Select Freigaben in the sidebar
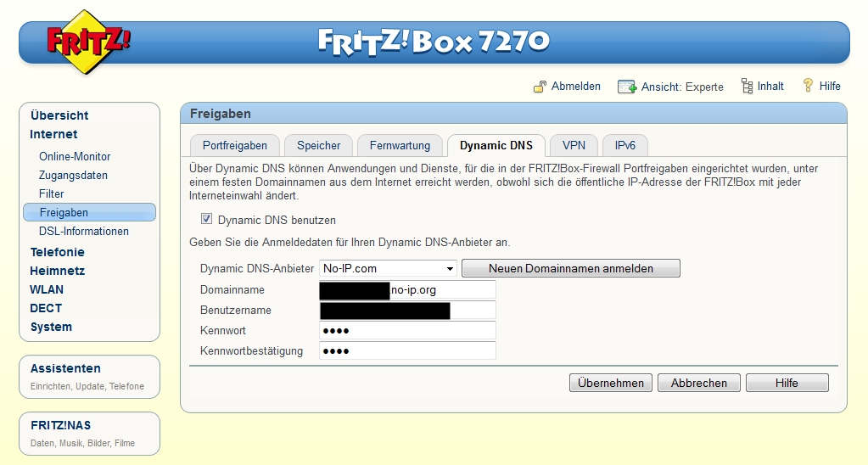The height and width of the screenshot is (465, 868). 89,213
